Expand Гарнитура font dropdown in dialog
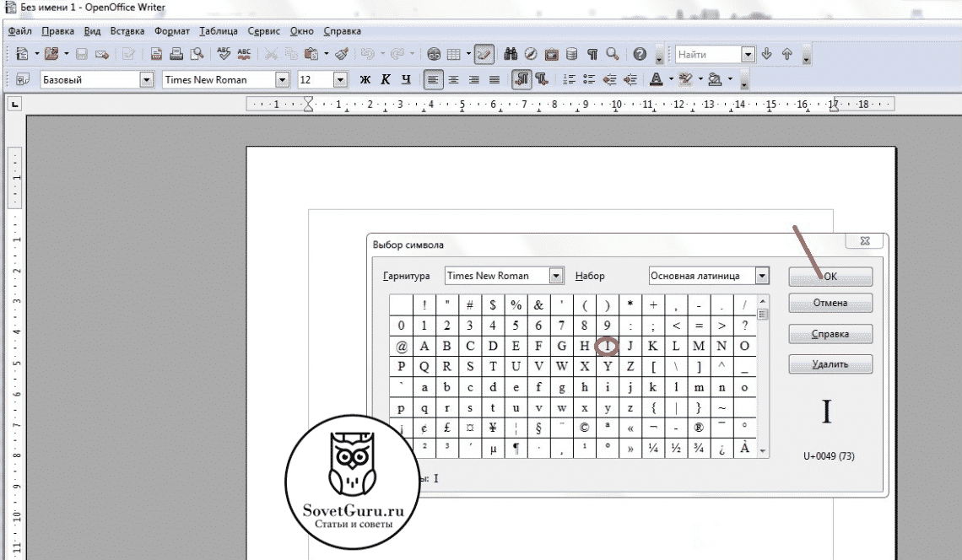This screenshot has height=560, width=962. [x=556, y=276]
